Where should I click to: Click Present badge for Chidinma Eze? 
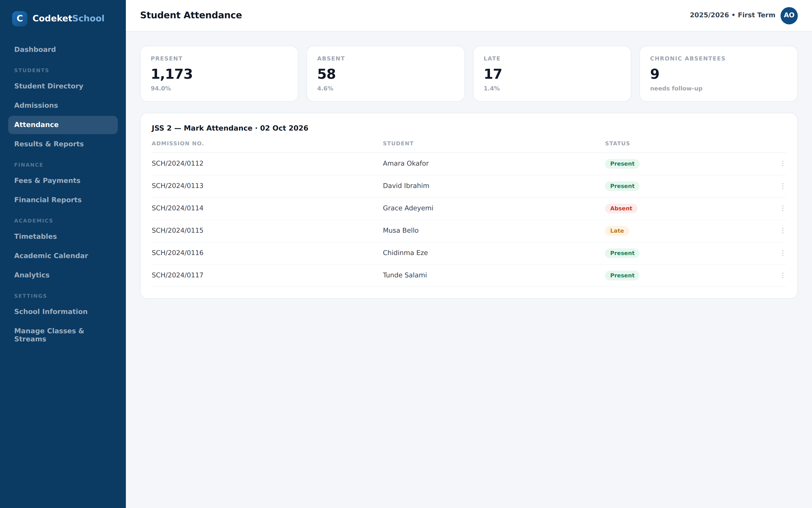pyautogui.click(x=622, y=253)
